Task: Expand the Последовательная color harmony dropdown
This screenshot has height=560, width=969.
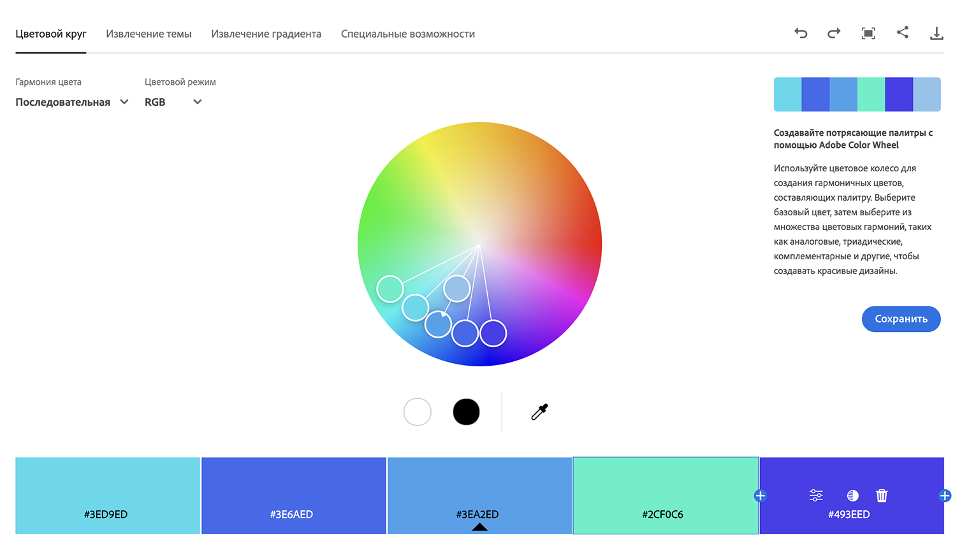Action: coord(72,102)
